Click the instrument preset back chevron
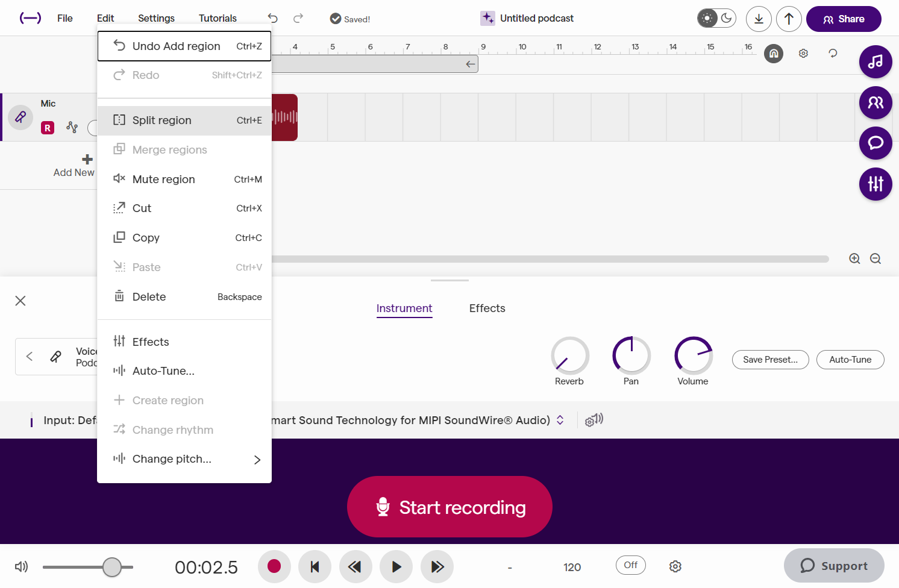The width and height of the screenshot is (899, 588). pyautogui.click(x=30, y=356)
